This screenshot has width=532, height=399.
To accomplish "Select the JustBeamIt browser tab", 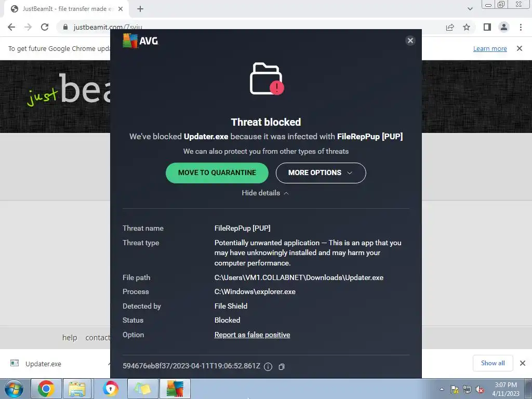I will pyautogui.click(x=66, y=9).
